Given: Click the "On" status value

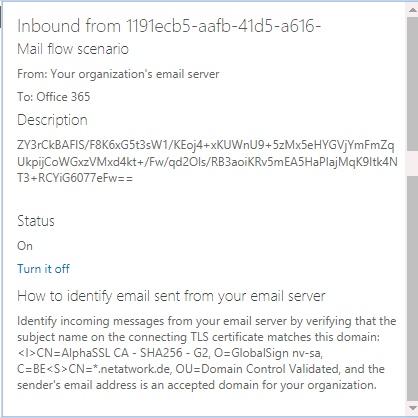Looking at the screenshot, I should click(25, 246).
